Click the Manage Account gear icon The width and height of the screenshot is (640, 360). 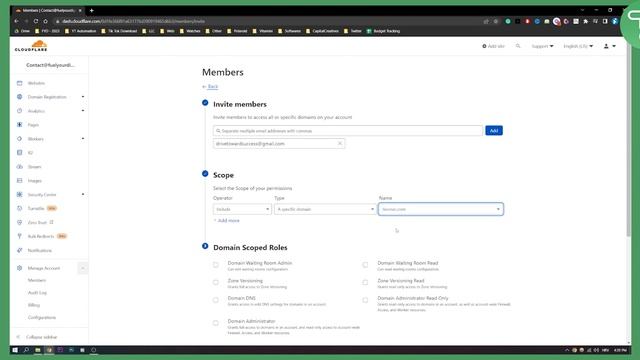pos(19,268)
